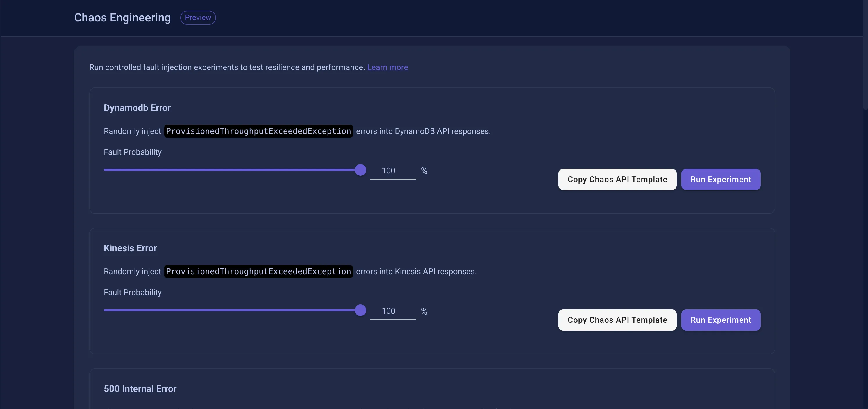Open the Learn more link

(387, 67)
